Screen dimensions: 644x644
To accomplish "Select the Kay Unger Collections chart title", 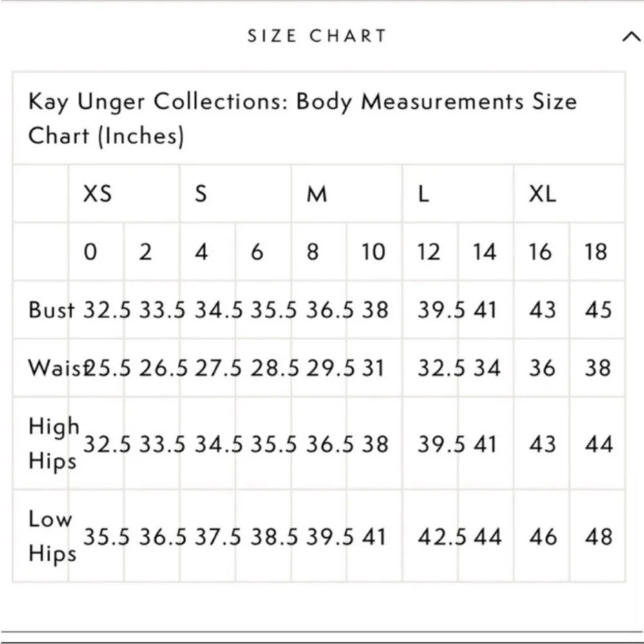I will (x=303, y=118).
